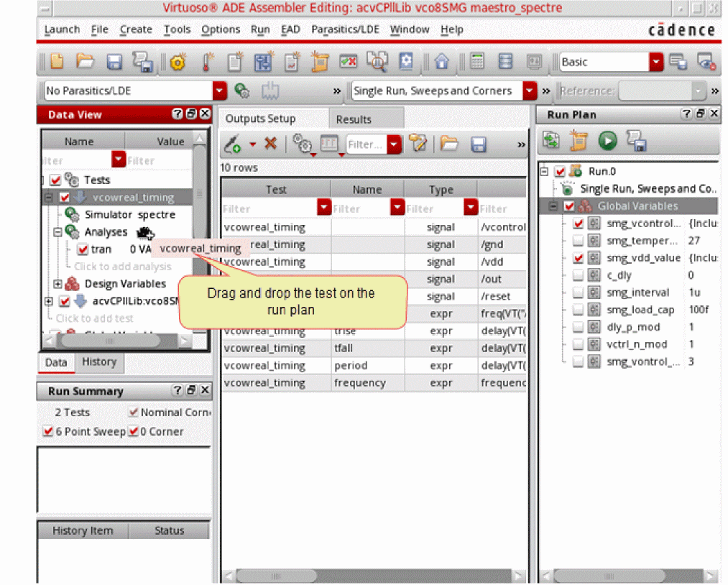Image resolution: width=728 pixels, height=585 pixels.
Task: Click 'Click to add test' link
Action: 96,318
